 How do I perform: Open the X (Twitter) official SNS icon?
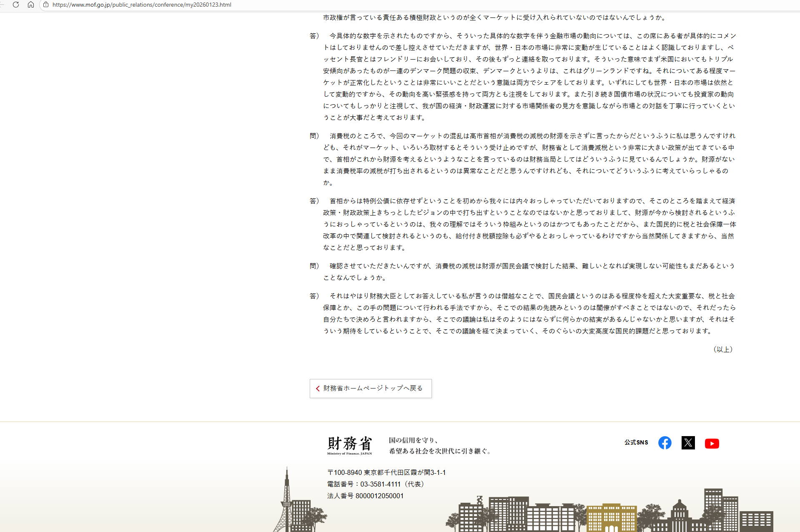pos(688,443)
